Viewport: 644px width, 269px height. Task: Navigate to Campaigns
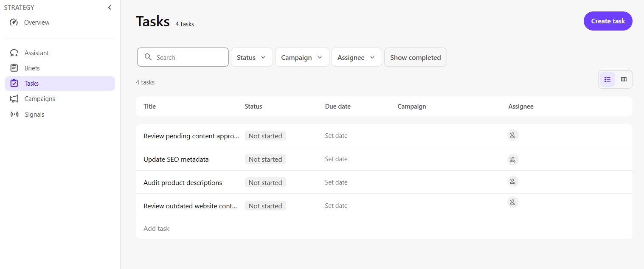[x=59, y=99]
